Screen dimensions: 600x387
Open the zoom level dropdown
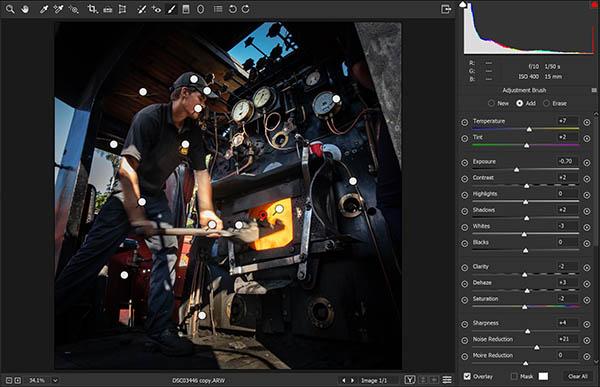(x=55, y=380)
